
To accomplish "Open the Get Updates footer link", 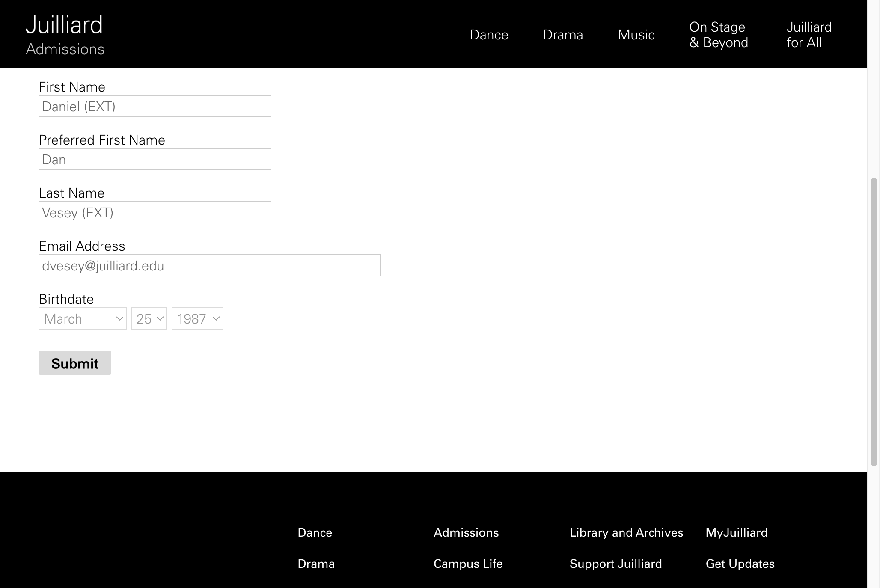I will 740,564.
